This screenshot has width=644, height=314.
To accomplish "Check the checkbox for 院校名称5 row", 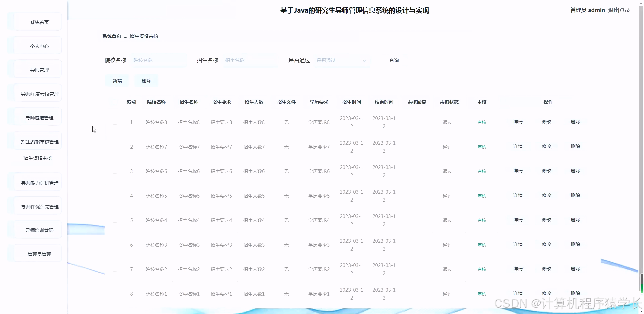I will [115, 196].
